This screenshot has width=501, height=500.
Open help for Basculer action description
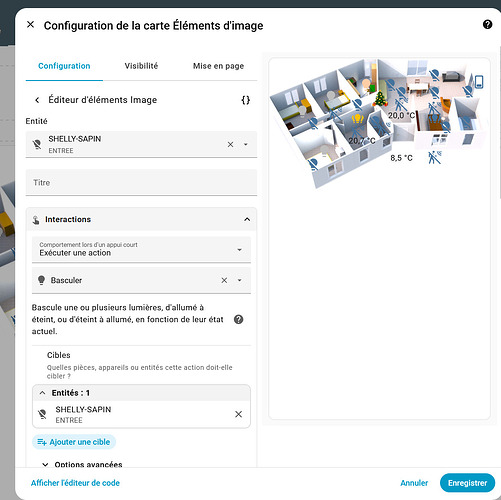click(x=239, y=319)
